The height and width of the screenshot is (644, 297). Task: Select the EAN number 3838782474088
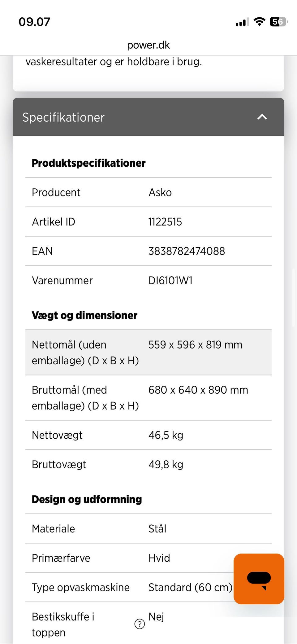[187, 251]
